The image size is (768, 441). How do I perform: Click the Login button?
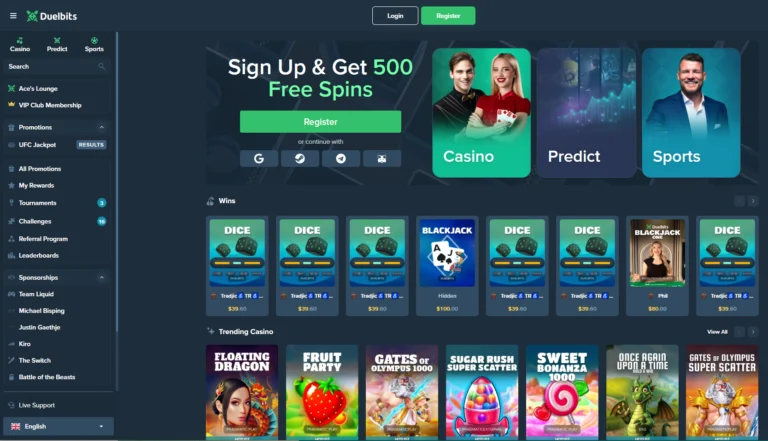(395, 16)
